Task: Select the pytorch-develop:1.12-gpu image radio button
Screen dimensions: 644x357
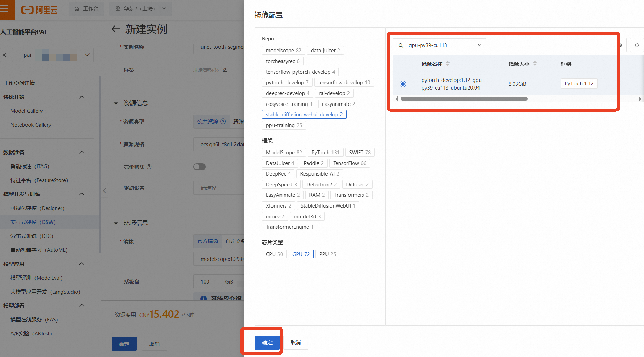Action: pyautogui.click(x=403, y=84)
